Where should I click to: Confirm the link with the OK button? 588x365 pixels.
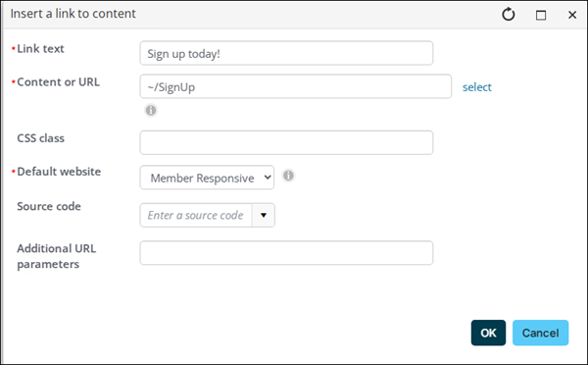pos(488,333)
